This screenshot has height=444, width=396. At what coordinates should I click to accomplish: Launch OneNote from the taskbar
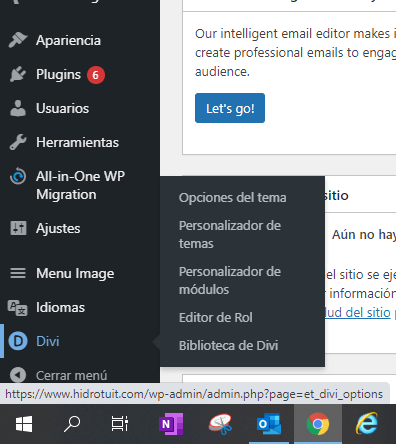(x=171, y=424)
